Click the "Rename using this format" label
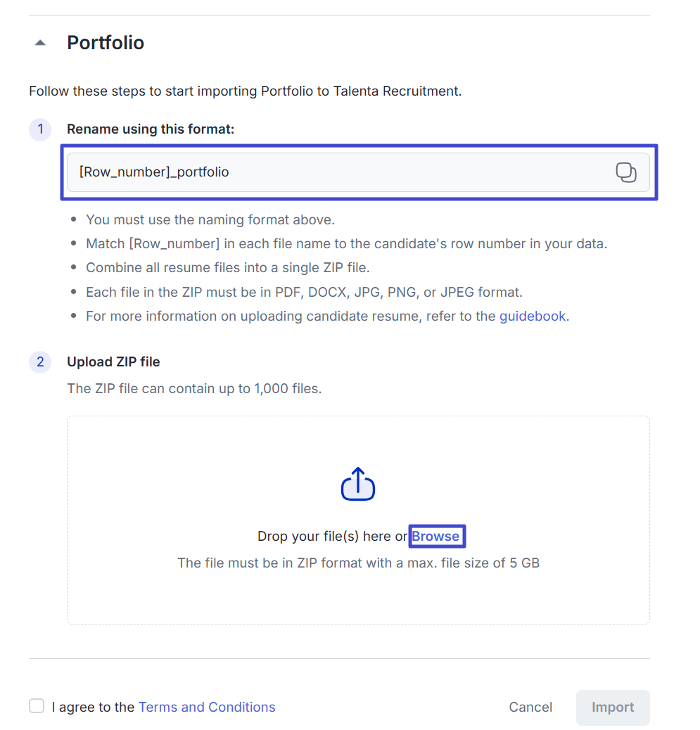Image resolution: width=700 pixels, height=730 pixels. pos(151,129)
